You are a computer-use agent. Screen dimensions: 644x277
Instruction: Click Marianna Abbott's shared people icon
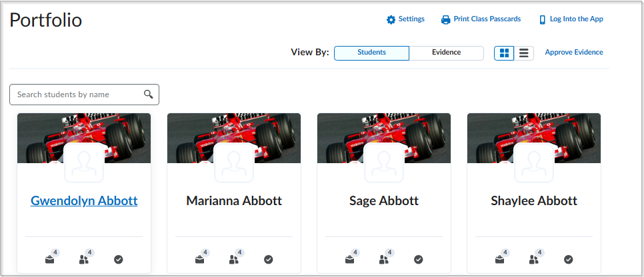click(x=234, y=259)
